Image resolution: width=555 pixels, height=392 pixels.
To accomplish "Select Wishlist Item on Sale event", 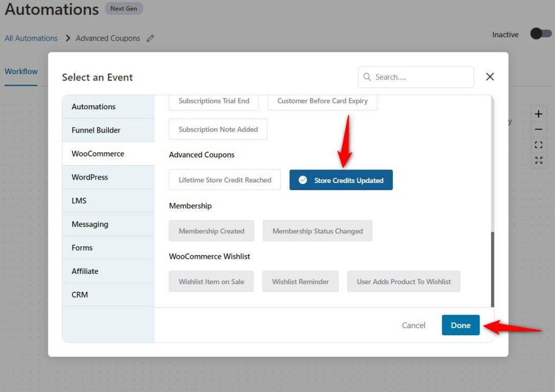I will pyautogui.click(x=211, y=282).
